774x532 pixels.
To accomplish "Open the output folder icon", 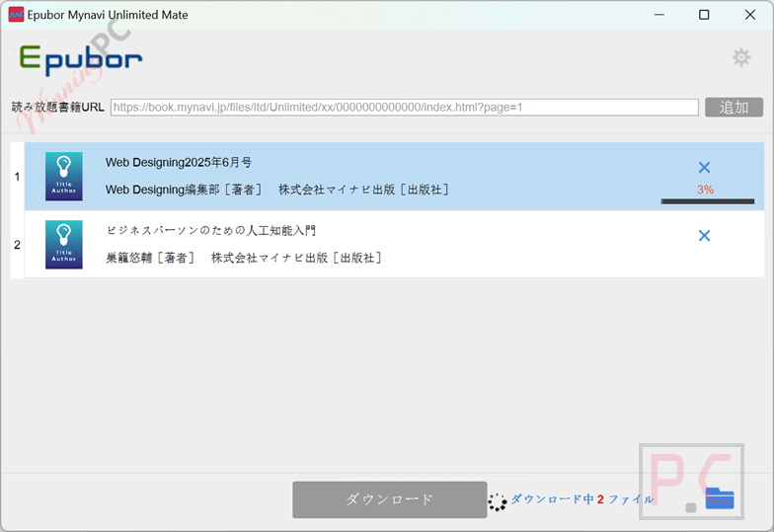I will click(x=719, y=497).
